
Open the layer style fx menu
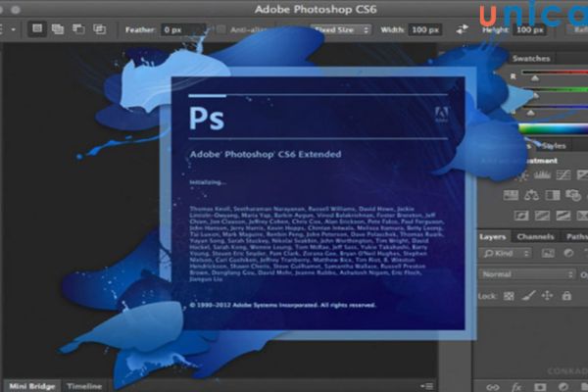click(516, 387)
